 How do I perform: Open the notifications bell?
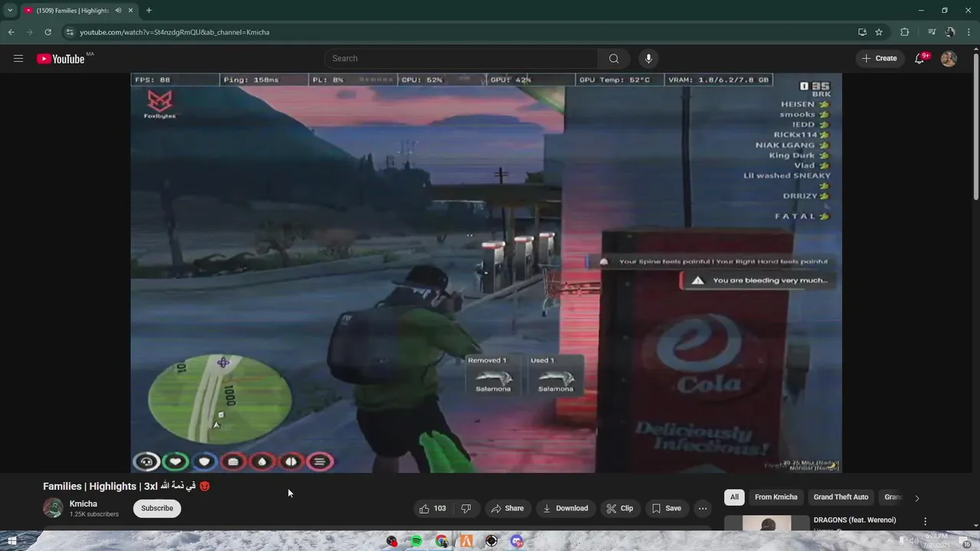coord(920,58)
